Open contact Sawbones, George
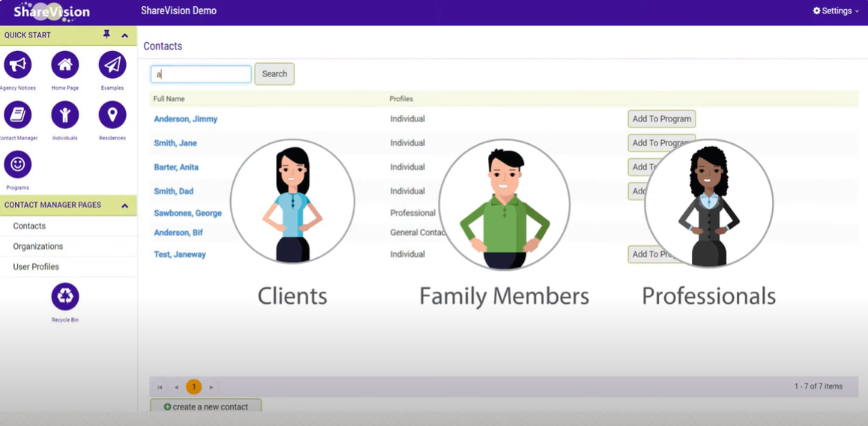 [x=187, y=213]
